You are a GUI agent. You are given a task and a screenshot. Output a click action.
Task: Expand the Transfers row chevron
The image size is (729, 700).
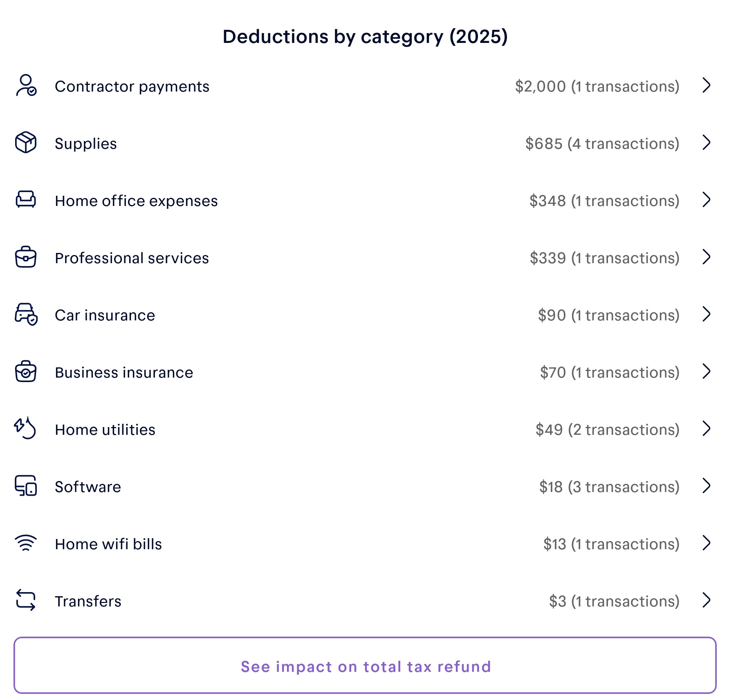(706, 600)
